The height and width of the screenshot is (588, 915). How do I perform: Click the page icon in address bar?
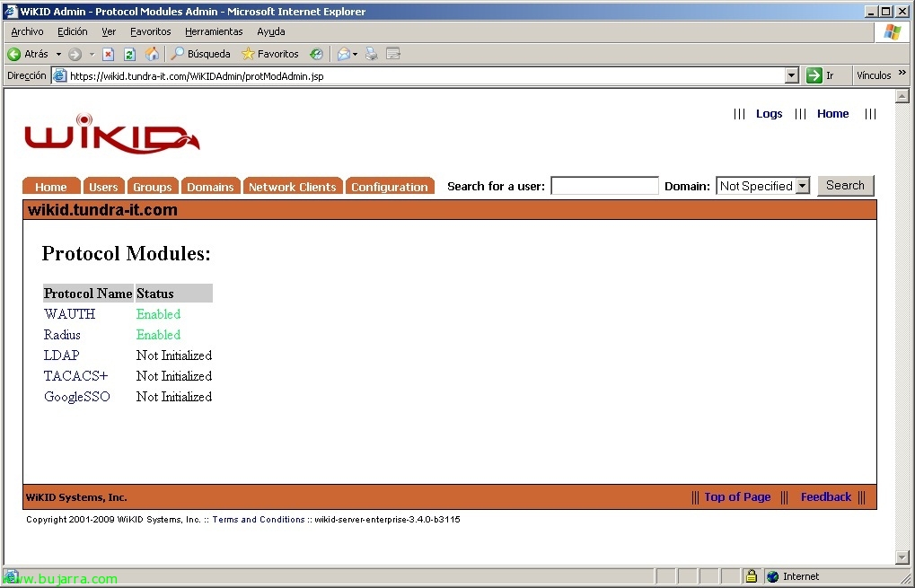click(x=59, y=75)
